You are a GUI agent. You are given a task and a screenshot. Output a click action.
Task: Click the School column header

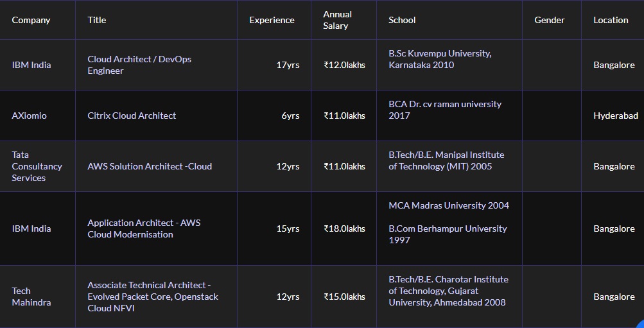pyautogui.click(x=402, y=20)
